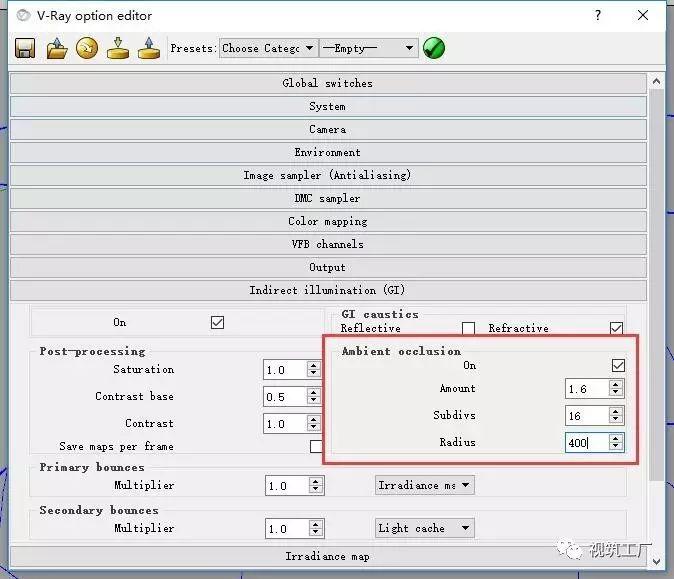Expand the Environment rollout
The width and height of the screenshot is (674, 579).
tap(328, 153)
